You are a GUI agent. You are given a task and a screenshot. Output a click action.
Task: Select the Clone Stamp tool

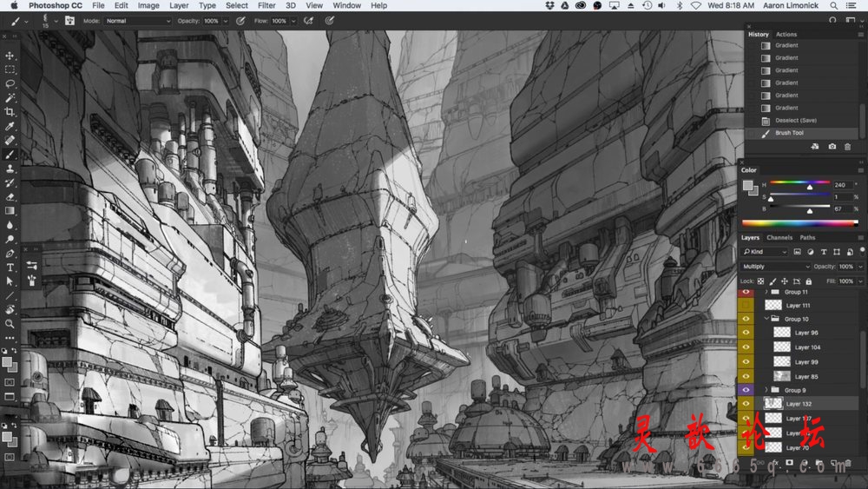coord(10,169)
